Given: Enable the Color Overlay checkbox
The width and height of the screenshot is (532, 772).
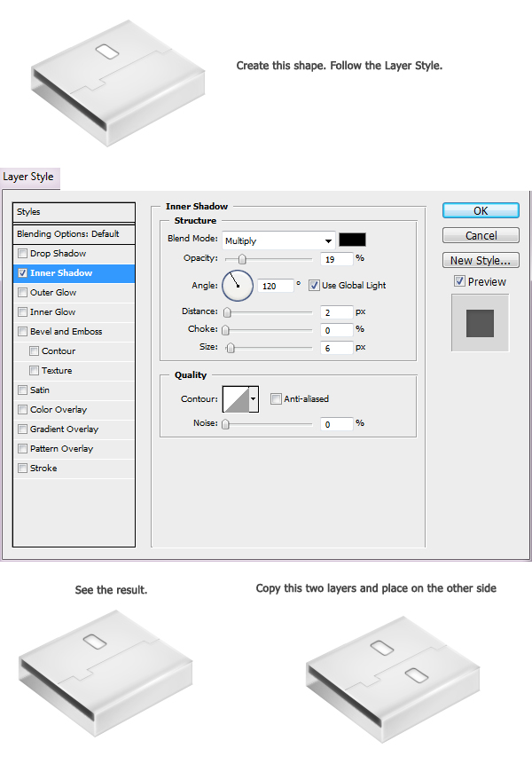Looking at the screenshot, I should tap(22, 410).
